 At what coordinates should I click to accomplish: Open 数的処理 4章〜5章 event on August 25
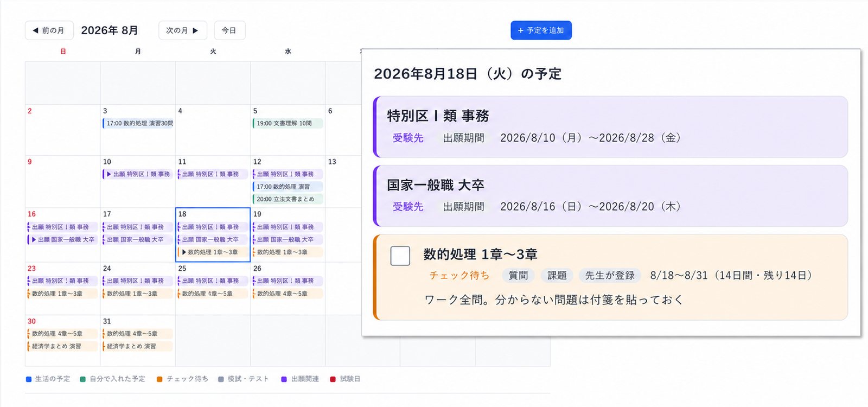213,294
